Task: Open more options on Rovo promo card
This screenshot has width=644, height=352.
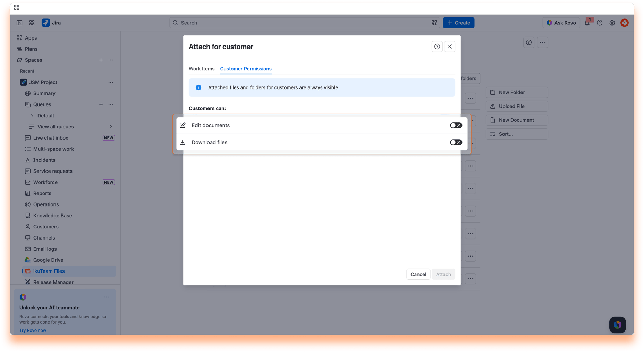Action: [107, 297]
